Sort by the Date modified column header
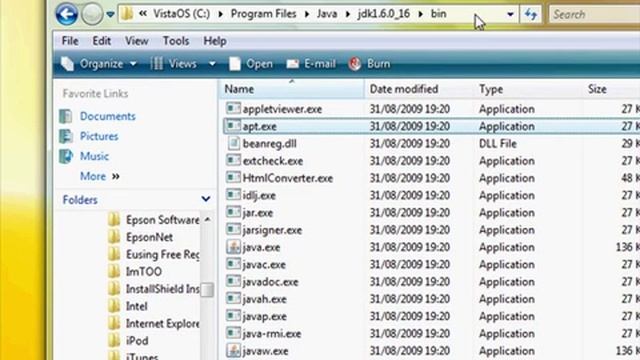 tap(419, 89)
